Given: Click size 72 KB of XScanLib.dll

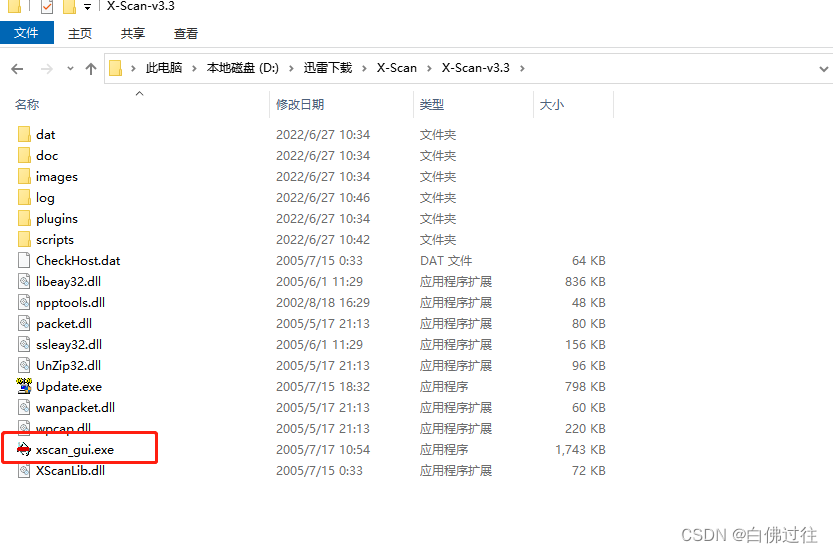Looking at the screenshot, I should (x=589, y=471).
